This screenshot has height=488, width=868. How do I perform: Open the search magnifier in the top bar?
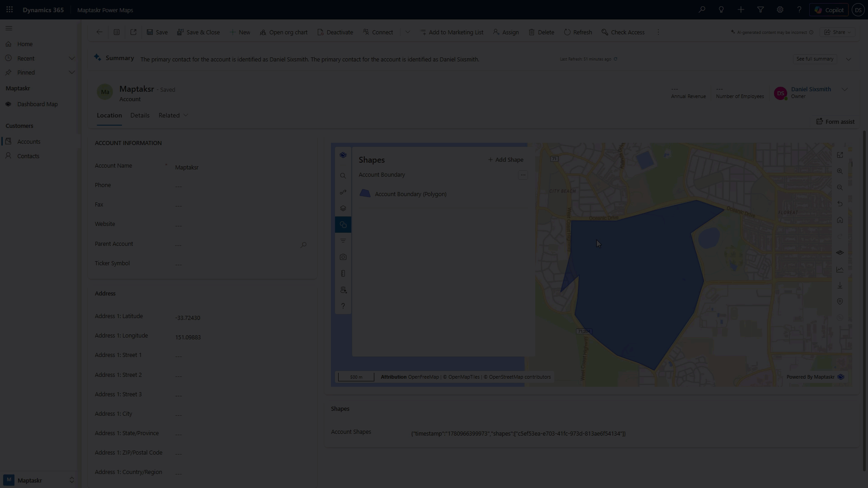coord(702,9)
